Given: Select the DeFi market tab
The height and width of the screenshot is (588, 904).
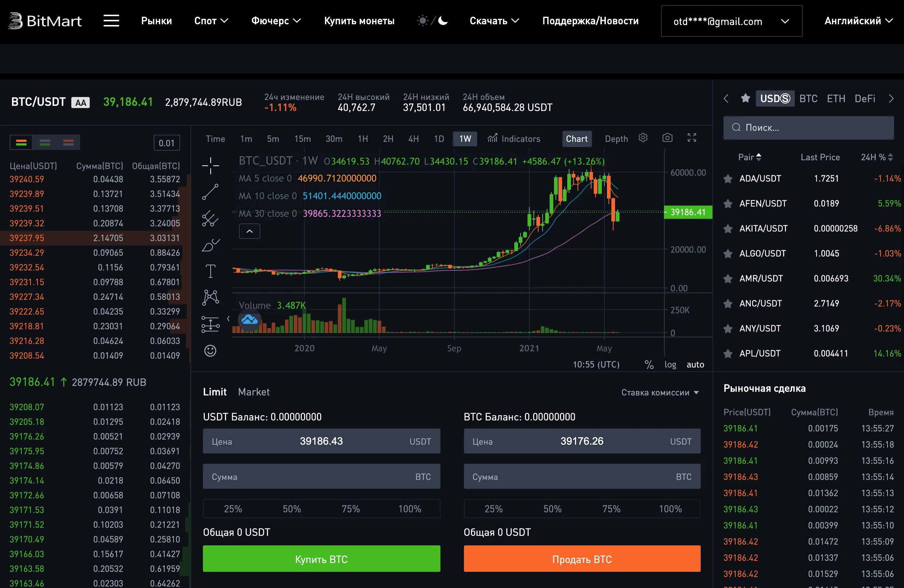Looking at the screenshot, I should 865,99.
